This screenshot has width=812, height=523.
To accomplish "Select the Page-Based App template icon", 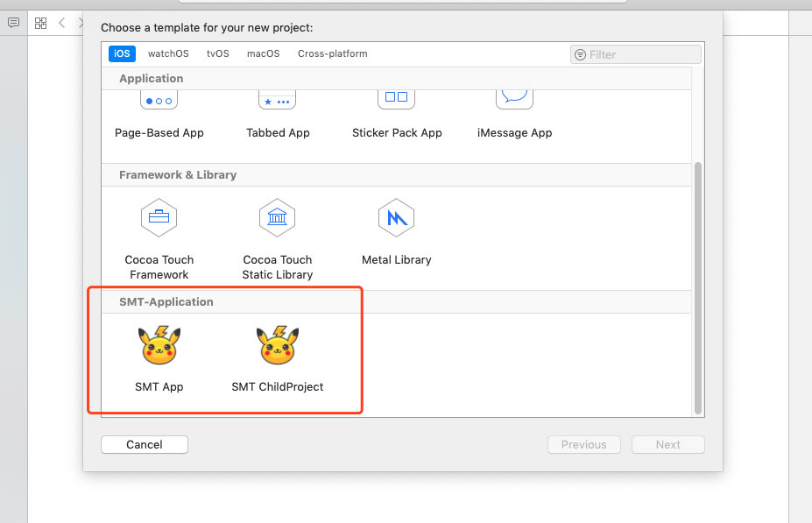I will point(159,99).
